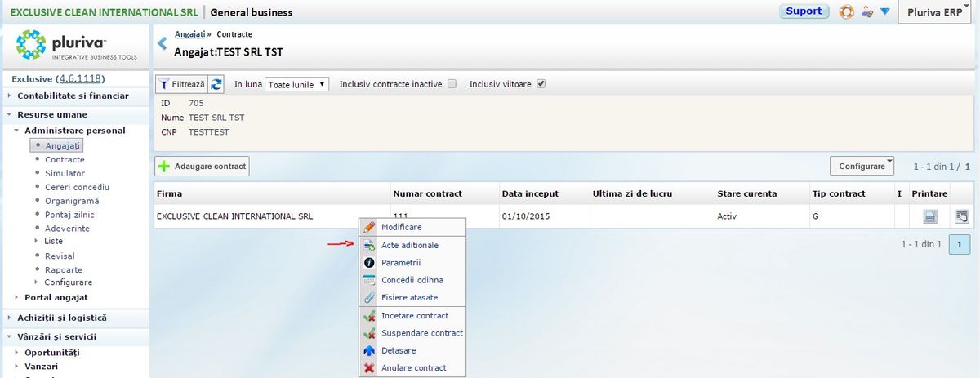This screenshot has width=980, height=378.
Task: Open the row actions icon at far right
Action: [962, 216]
